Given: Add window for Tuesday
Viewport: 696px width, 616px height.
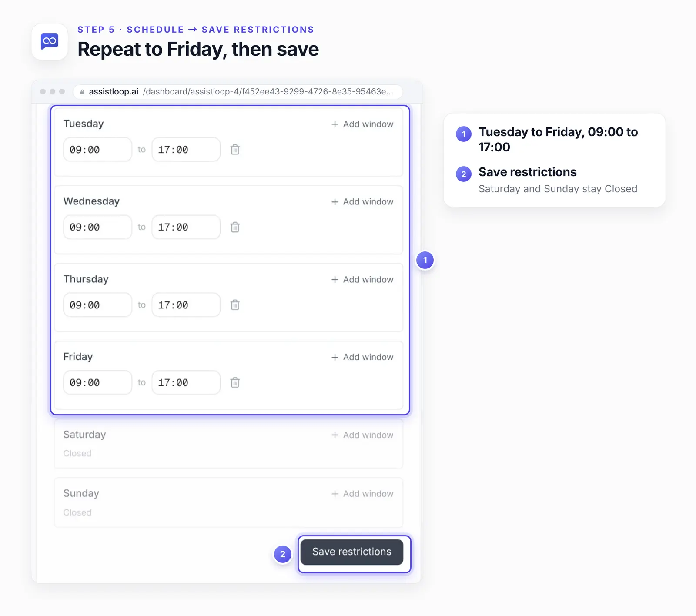Looking at the screenshot, I should pos(362,124).
